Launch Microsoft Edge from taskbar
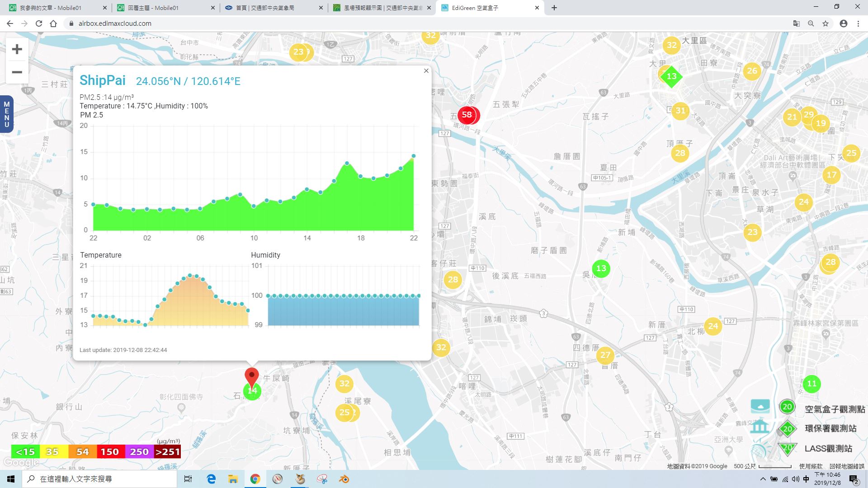The image size is (868, 488). [211, 479]
